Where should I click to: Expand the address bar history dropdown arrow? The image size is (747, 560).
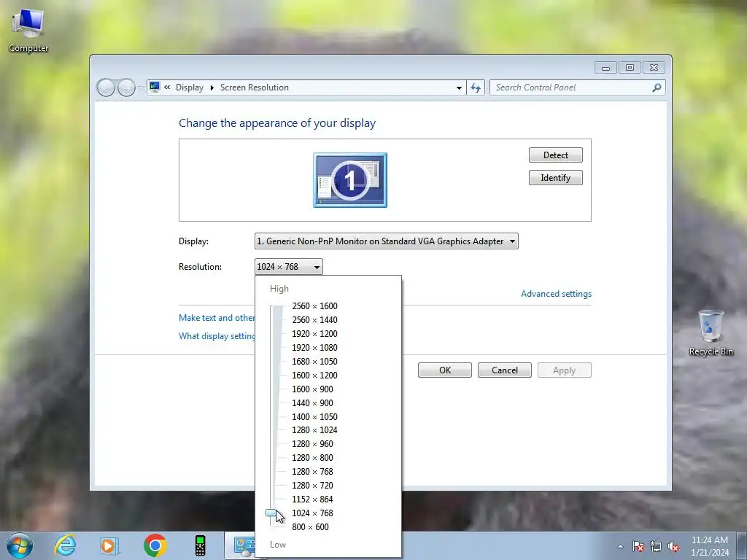[x=459, y=87]
